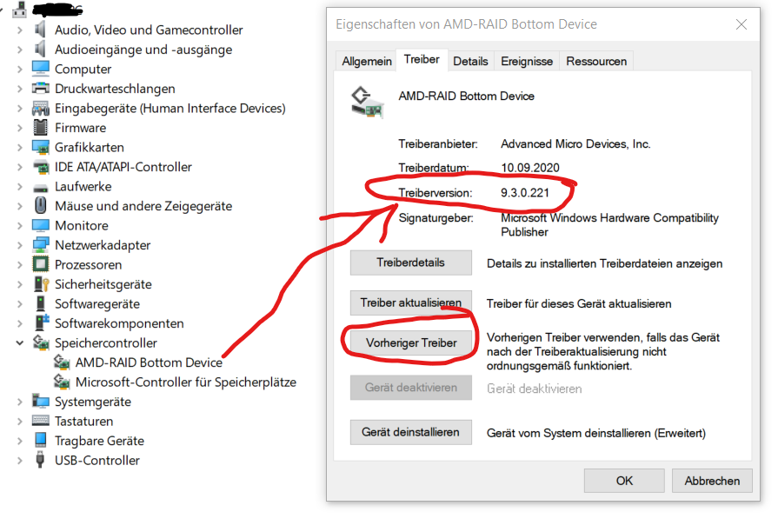Click the Mäuse und andere Zeigegeräte icon
Image resolution: width=778 pixels, height=532 pixels.
(40, 205)
